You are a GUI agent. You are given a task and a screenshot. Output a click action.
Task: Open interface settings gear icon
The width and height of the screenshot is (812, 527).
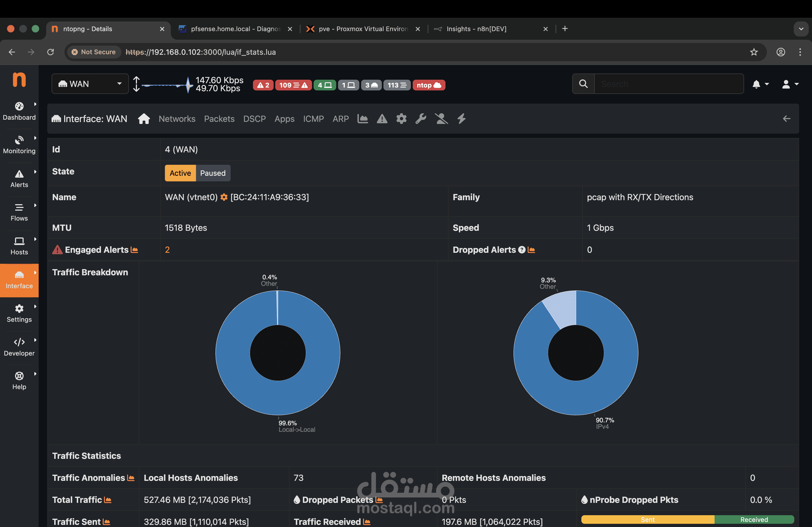401,119
